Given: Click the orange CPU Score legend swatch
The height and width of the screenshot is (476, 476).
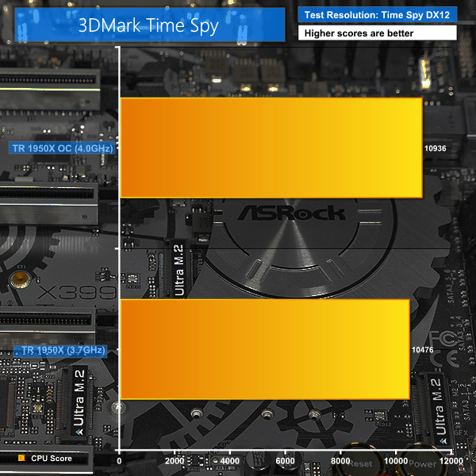Looking at the screenshot, I should 21,458.
